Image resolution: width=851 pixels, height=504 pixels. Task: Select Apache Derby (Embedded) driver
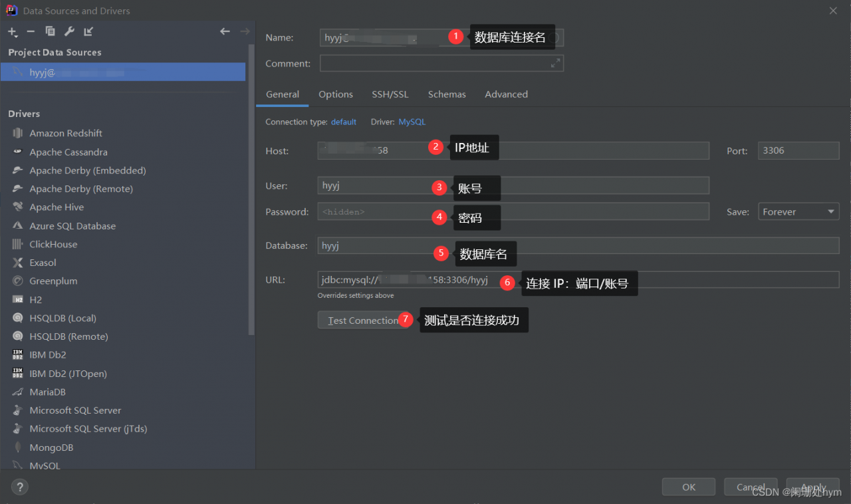87,171
